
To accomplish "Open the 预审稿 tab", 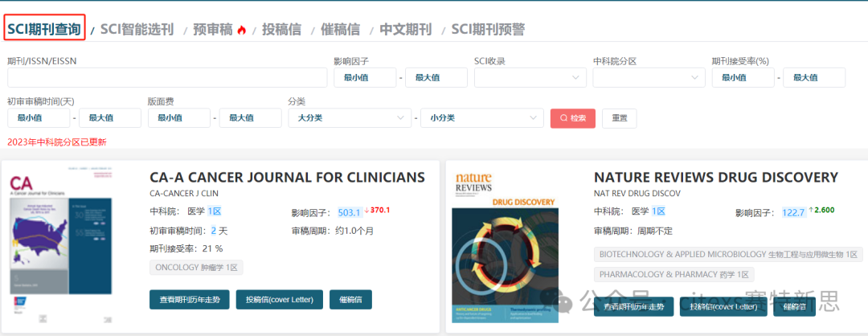I will coord(212,29).
